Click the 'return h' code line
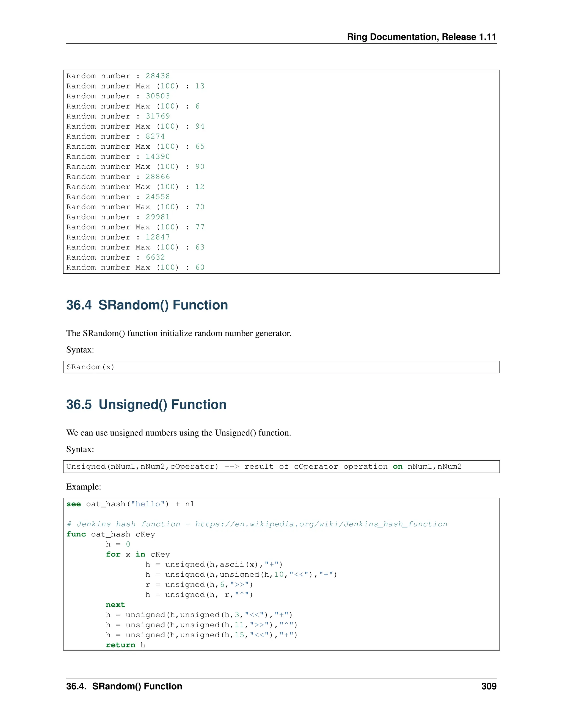Viewport: 563px width, 728px height. coord(125,645)
